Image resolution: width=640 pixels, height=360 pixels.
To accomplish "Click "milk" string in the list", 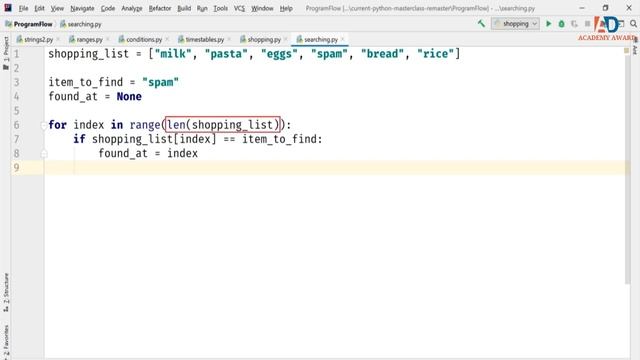I will pos(173,54).
